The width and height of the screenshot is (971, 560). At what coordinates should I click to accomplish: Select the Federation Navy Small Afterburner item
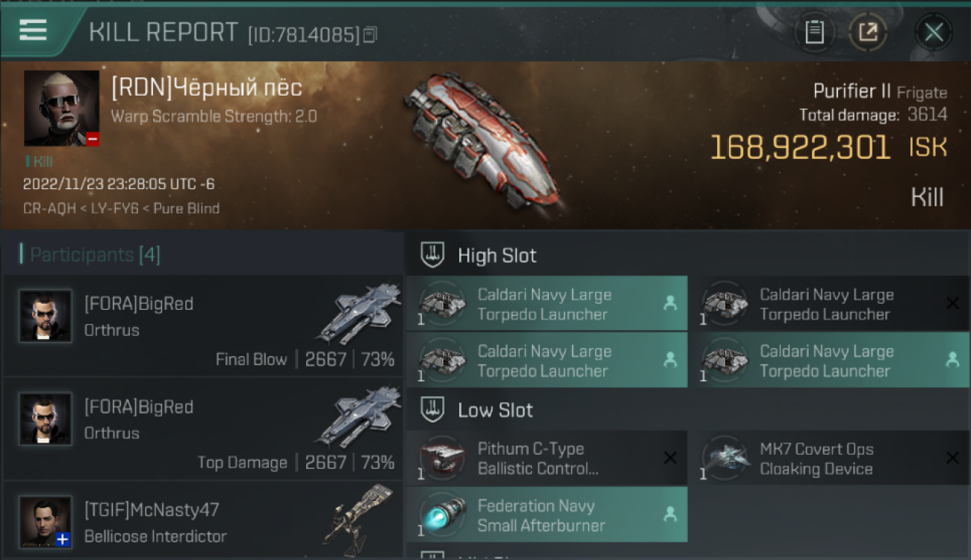pyautogui.click(x=547, y=514)
